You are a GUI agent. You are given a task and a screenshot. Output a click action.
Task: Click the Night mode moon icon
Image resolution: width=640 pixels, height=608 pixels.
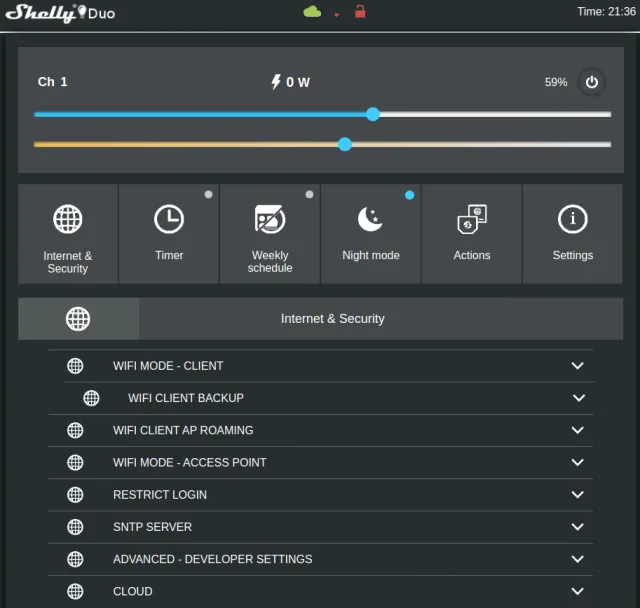point(371,219)
